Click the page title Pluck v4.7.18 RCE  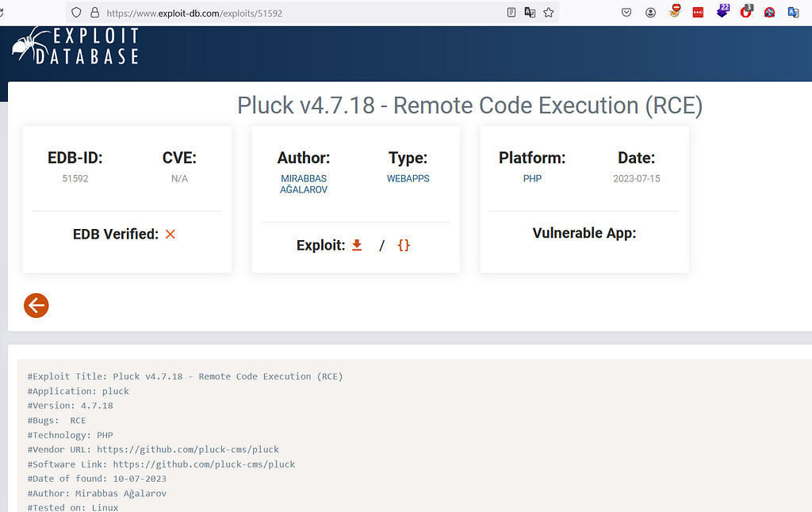tap(469, 105)
